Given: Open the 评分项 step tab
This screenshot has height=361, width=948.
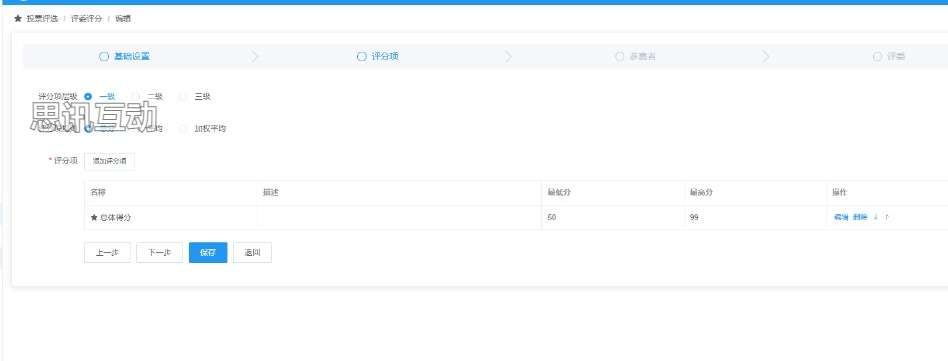Looking at the screenshot, I should (x=378, y=56).
